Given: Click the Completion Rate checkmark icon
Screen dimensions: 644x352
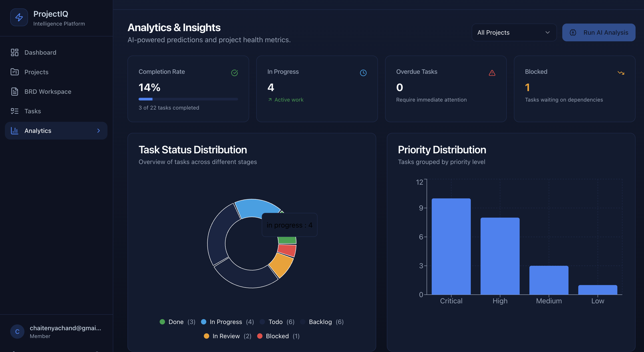Looking at the screenshot, I should (234, 73).
